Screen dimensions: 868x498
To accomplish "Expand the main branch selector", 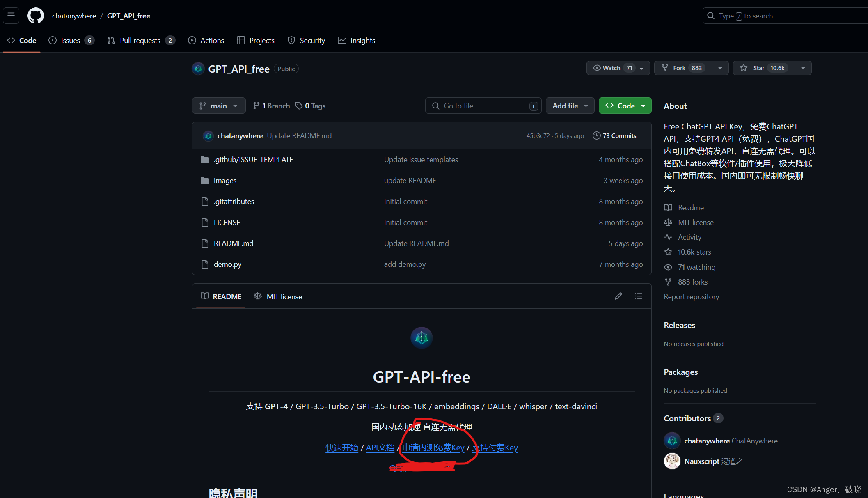I will tap(219, 106).
